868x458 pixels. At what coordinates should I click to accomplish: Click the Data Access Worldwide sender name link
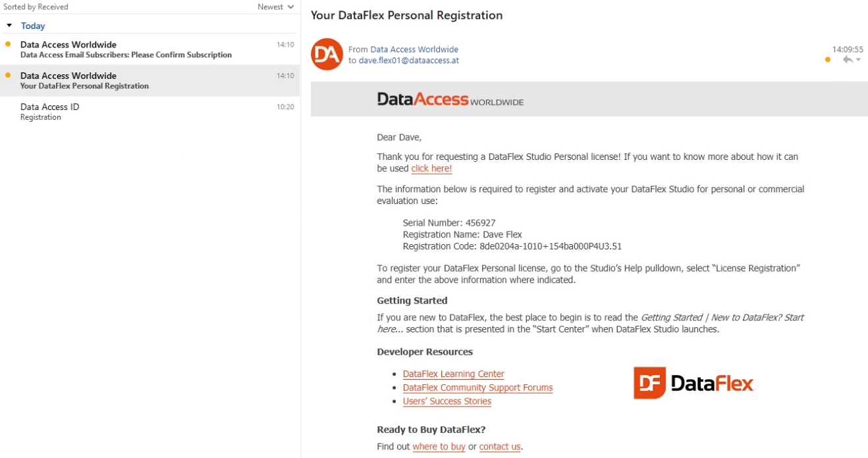[414, 49]
